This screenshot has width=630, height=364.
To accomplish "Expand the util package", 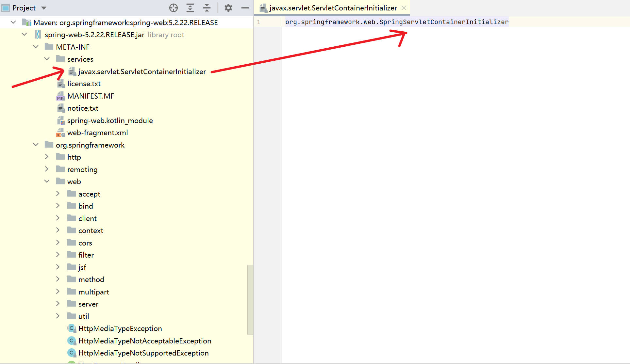I will click(x=58, y=316).
